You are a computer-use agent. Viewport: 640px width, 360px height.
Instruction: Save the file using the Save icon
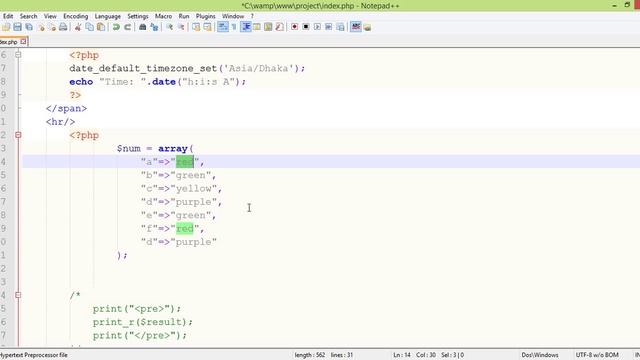17,27
